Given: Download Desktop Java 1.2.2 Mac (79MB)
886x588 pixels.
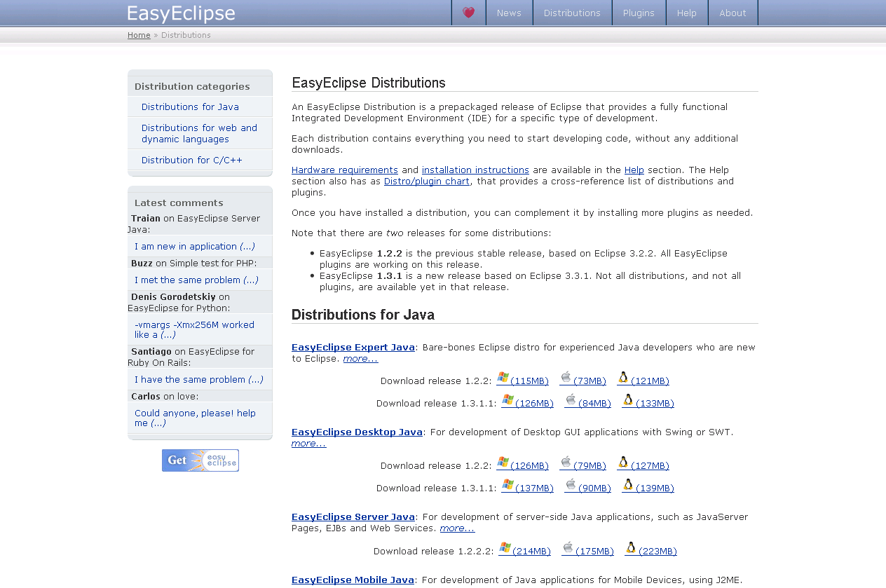Looking at the screenshot, I should pos(589,466).
